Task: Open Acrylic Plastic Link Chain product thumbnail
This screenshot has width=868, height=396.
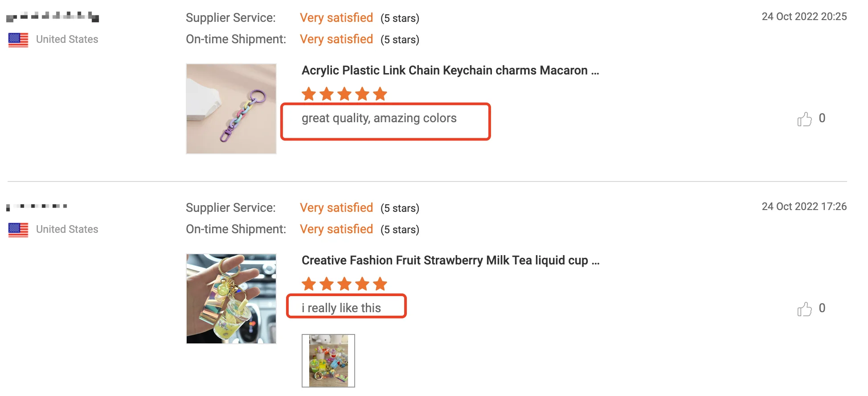Action: tap(231, 109)
